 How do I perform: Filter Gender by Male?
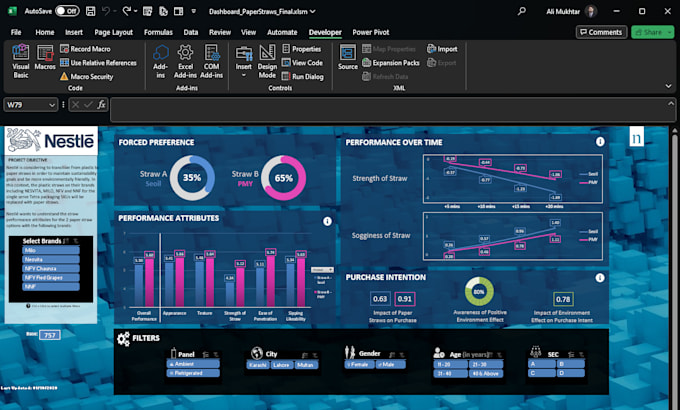390,364
